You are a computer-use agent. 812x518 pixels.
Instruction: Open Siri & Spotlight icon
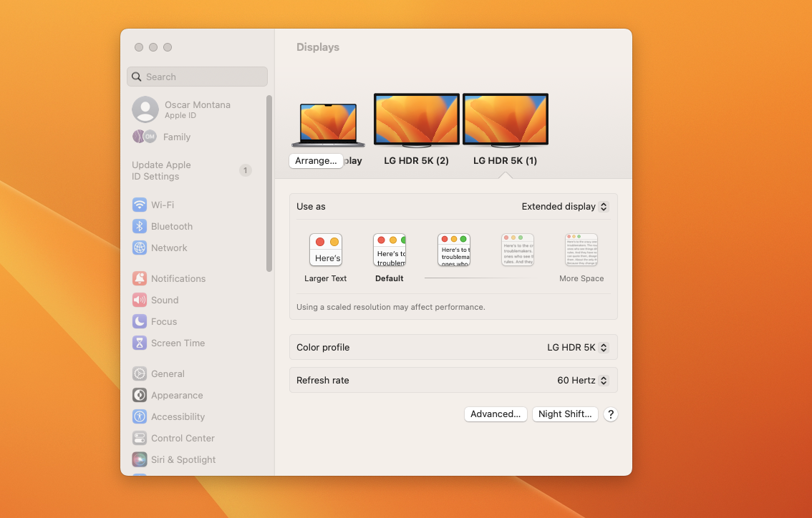[x=140, y=459]
